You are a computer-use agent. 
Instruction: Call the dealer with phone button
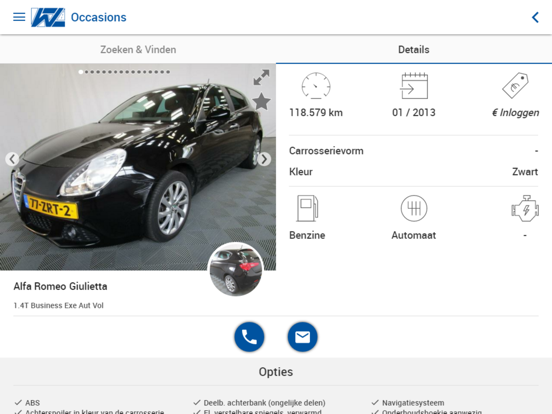click(249, 337)
